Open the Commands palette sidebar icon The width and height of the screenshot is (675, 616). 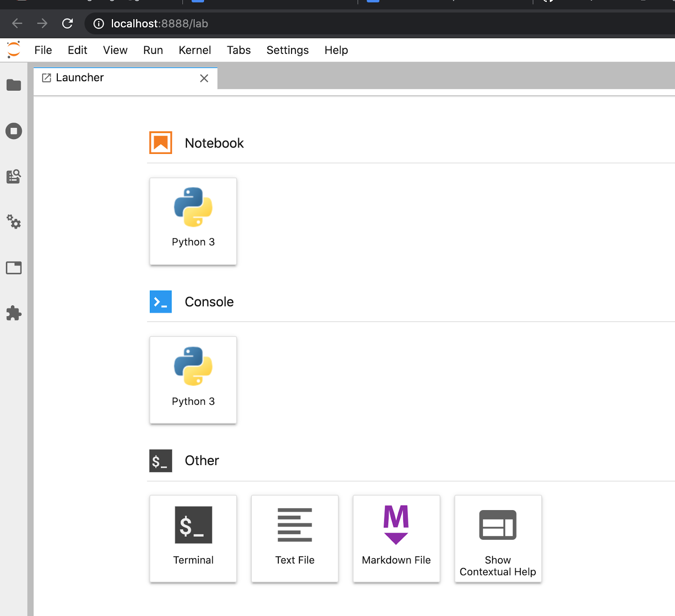[x=13, y=176]
